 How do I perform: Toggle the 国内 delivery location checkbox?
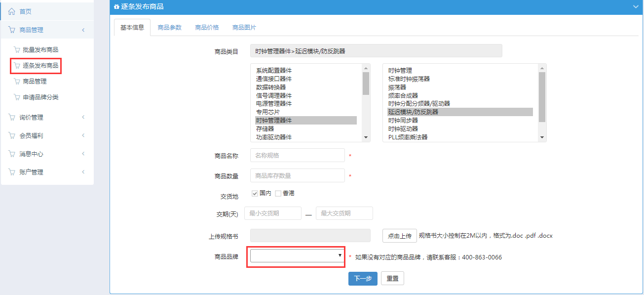(x=255, y=193)
